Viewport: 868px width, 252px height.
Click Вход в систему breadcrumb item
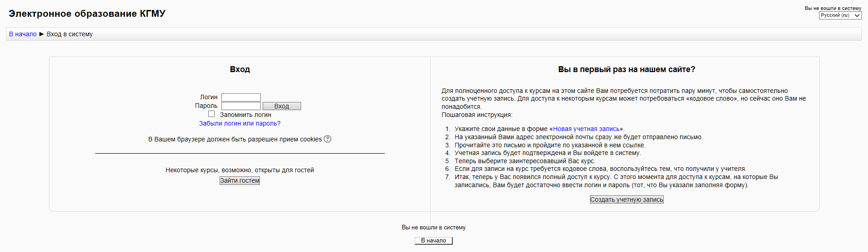[70, 34]
